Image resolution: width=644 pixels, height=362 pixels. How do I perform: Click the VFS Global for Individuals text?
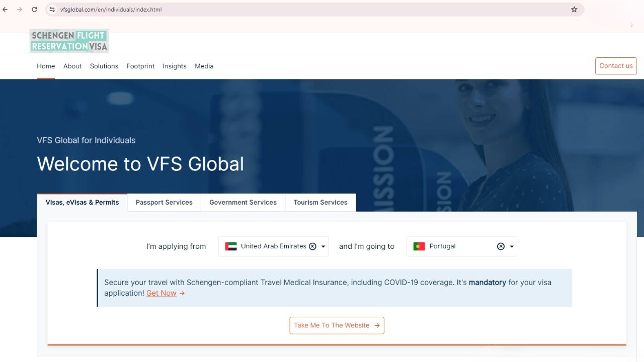coord(86,140)
